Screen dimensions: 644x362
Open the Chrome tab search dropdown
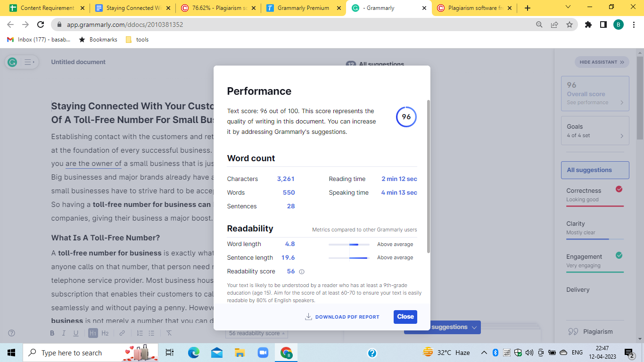(x=568, y=7)
